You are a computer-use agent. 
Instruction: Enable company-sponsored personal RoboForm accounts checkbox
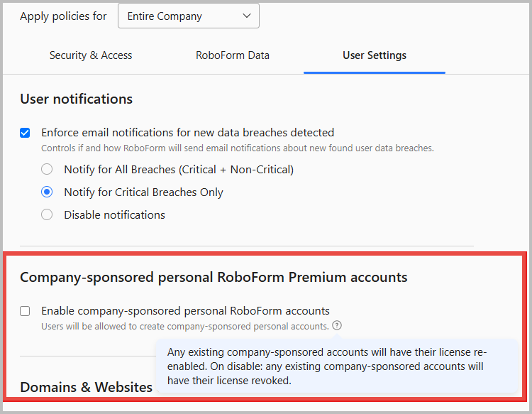(26, 311)
